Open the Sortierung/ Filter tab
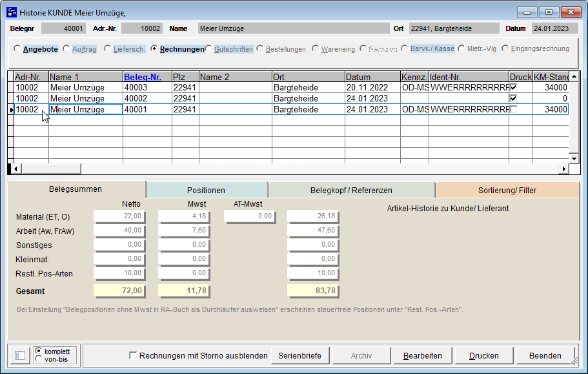Viewport: 588px width, 374px height. click(507, 190)
